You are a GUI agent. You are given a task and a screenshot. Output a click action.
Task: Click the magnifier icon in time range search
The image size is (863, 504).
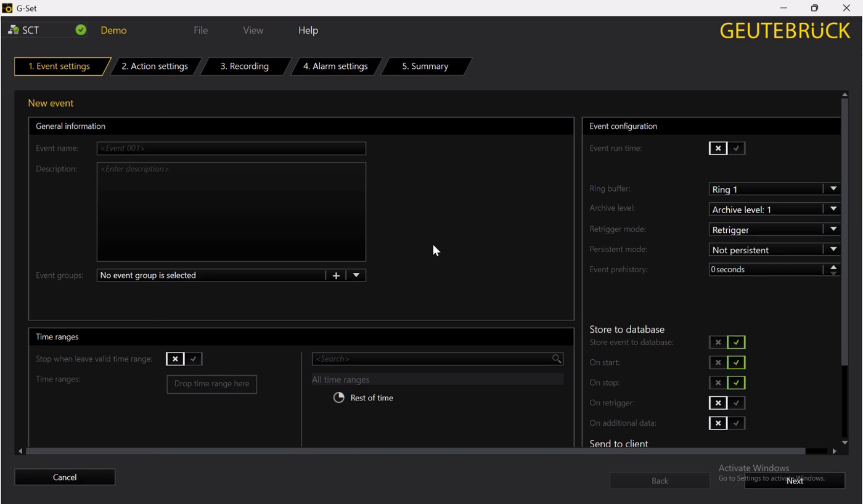(x=557, y=359)
